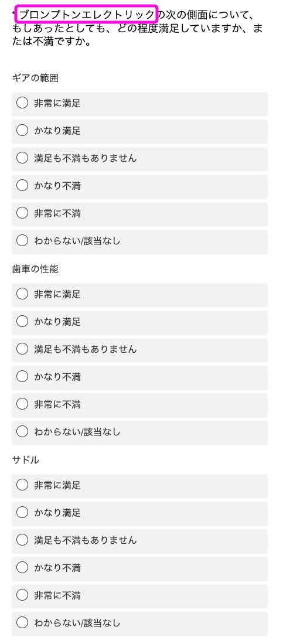
Task: Choose わからない/該当なし for サドル
Action: pos(139,623)
